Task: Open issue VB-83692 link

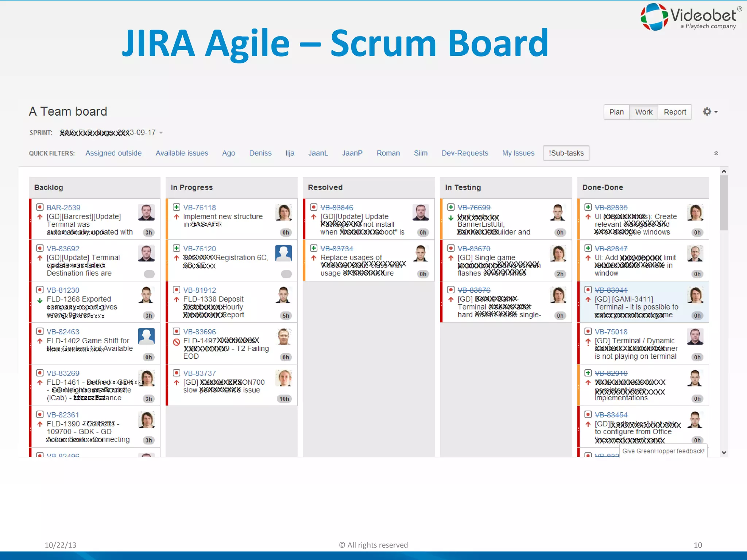Action: pyautogui.click(x=63, y=249)
